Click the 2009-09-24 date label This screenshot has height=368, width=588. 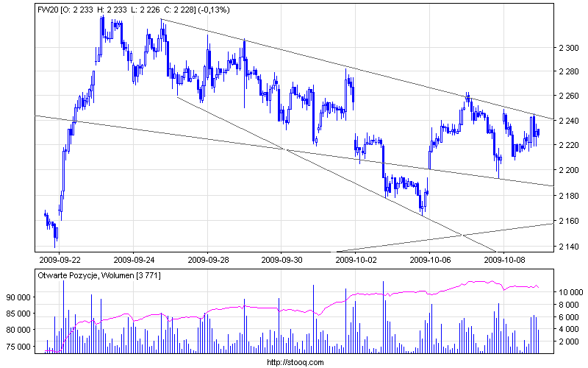(134, 260)
